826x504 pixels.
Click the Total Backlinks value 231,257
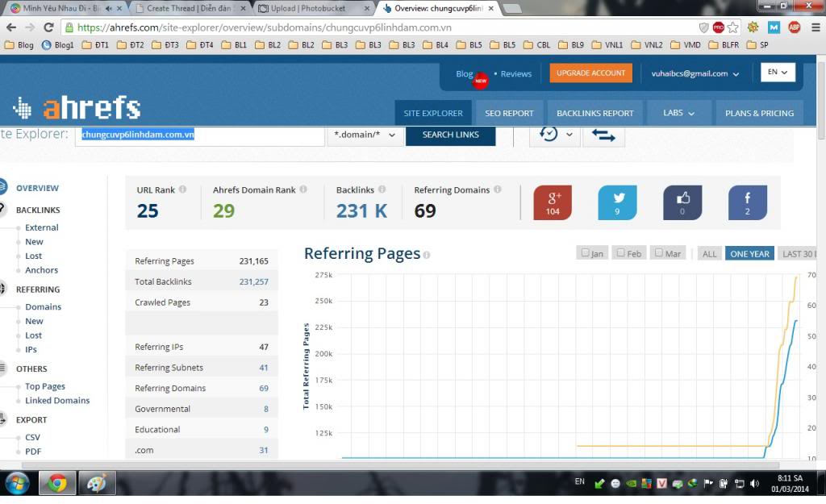coord(254,281)
